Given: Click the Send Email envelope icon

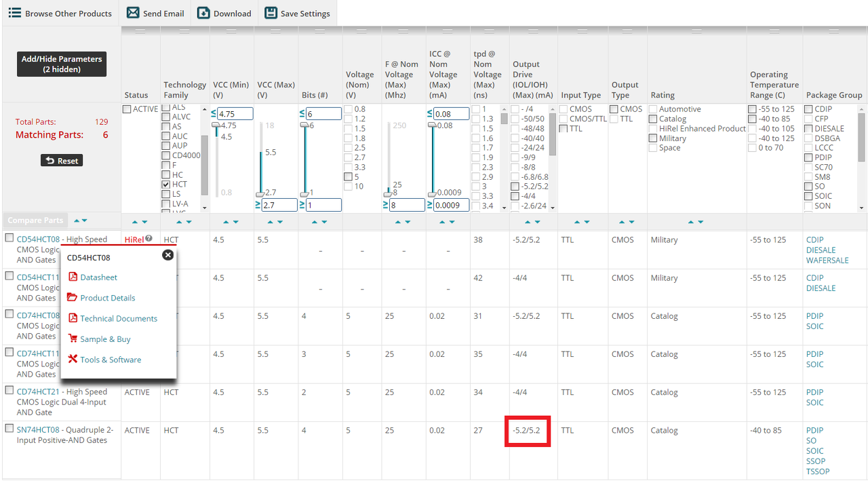Looking at the screenshot, I should click(133, 13).
